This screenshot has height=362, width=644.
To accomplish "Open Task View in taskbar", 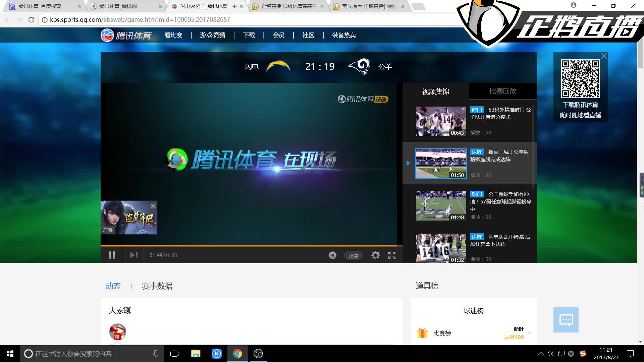I will point(174,354).
